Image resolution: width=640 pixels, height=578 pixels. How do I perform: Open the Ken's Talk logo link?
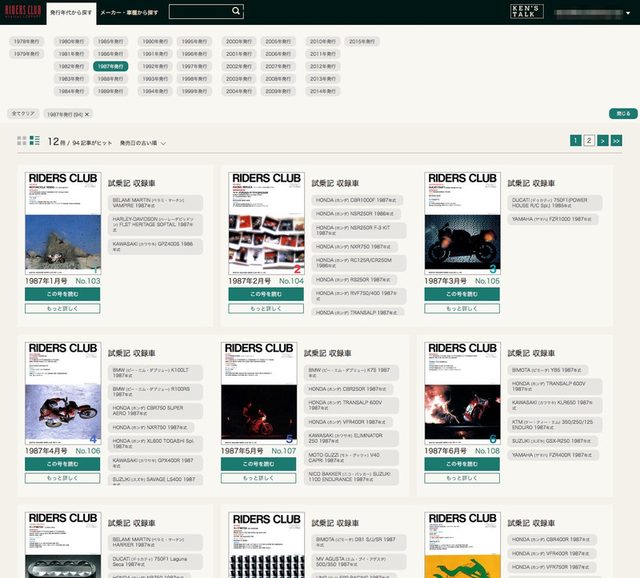[x=527, y=11]
